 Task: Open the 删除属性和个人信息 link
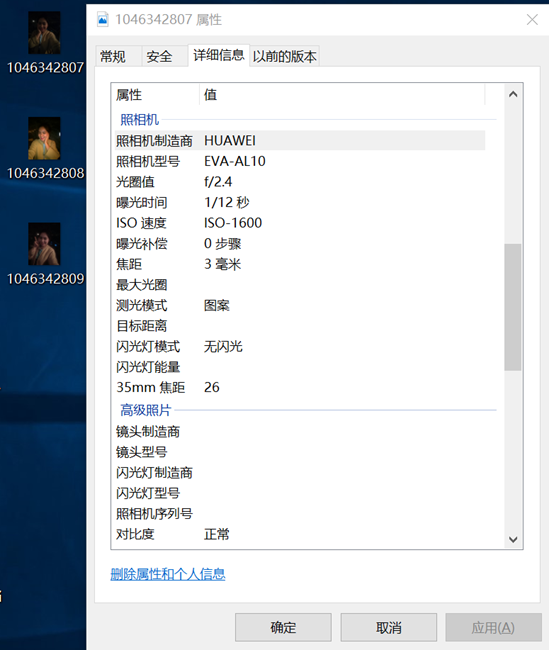coord(168,574)
